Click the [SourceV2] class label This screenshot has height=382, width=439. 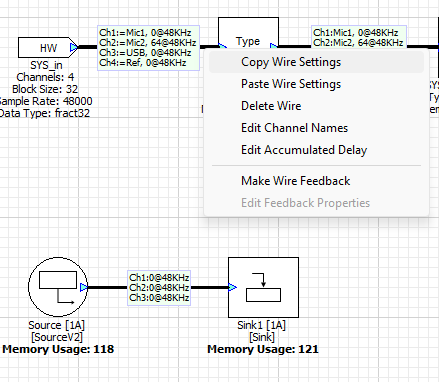pyautogui.click(x=57, y=337)
